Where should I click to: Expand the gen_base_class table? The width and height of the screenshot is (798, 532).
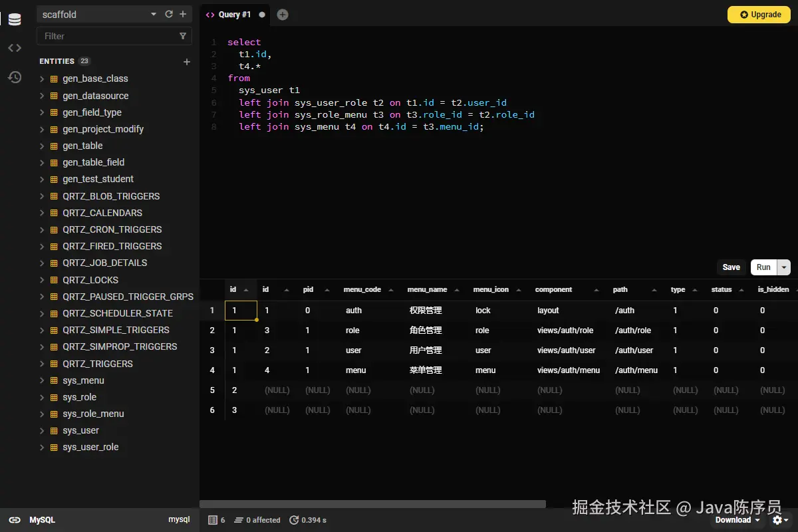click(42, 78)
